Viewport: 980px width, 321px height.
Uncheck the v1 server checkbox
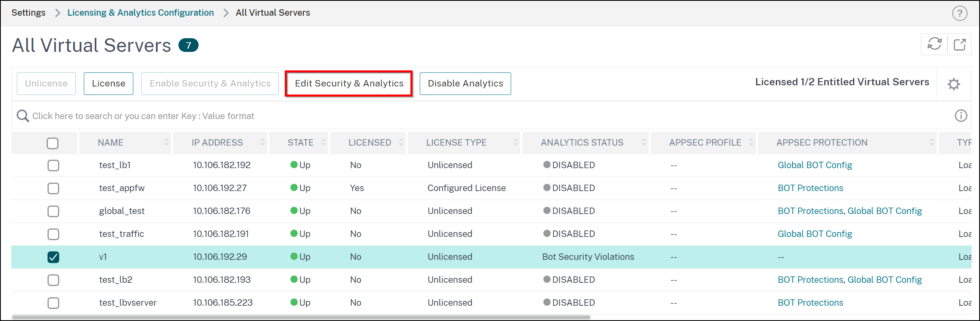pyautogui.click(x=53, y=257)
